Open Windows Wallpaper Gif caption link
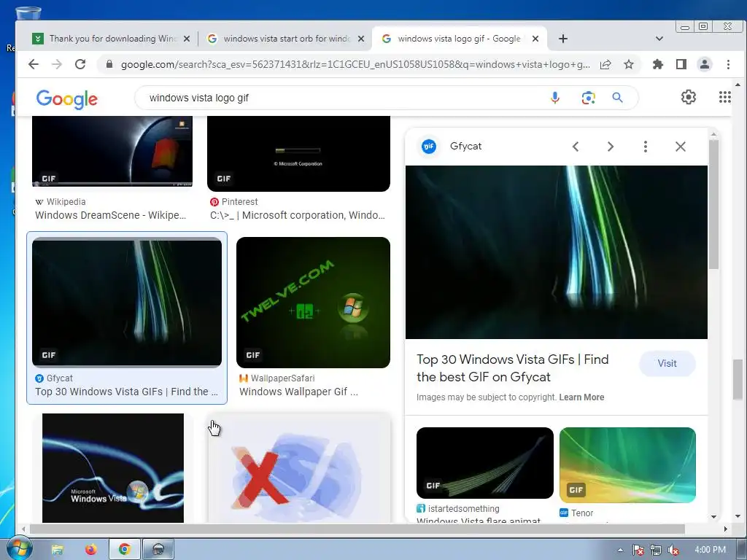The image size is (747, 560). click(298, 392)
